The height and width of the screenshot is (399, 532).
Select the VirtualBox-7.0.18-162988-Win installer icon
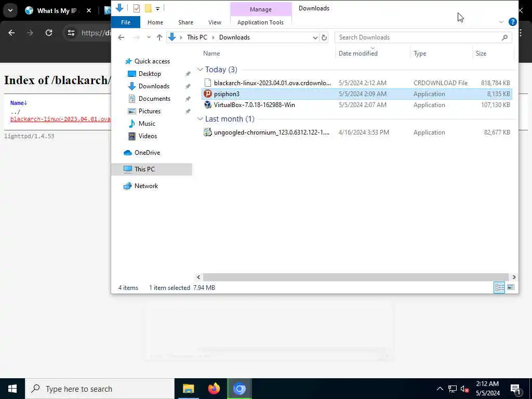208,105
